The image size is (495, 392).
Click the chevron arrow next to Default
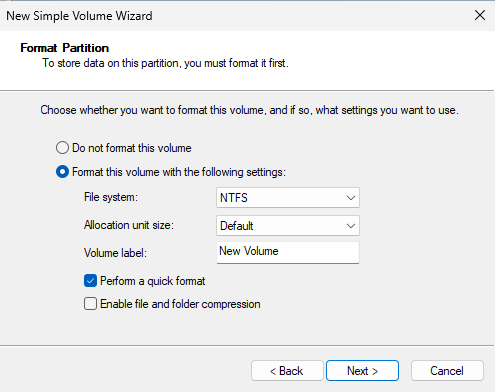point(350,226)
